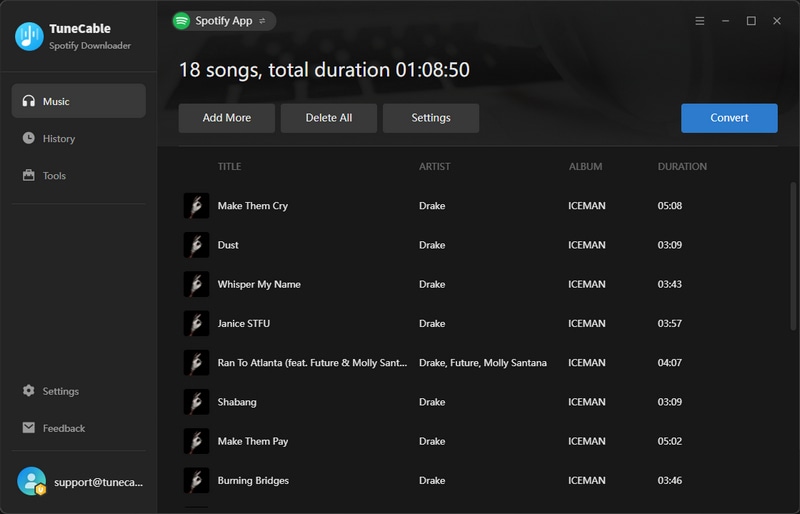Open the Tools briefcase icon
This screenshot has width=800, height=514.
click(29, 176)
